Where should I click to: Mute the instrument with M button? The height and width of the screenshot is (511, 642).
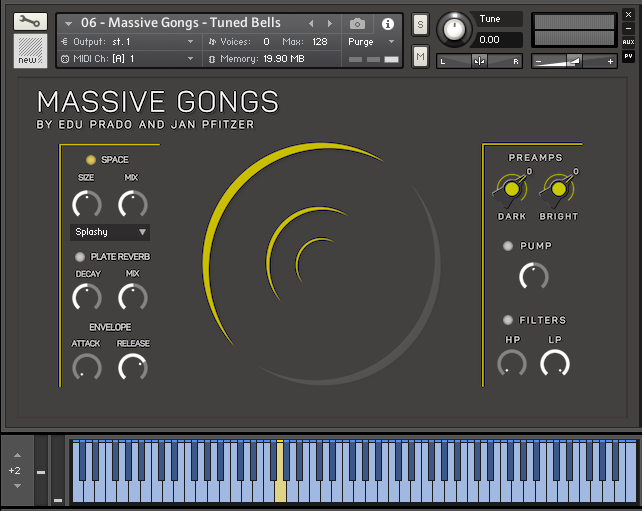[x=420, y=57]
